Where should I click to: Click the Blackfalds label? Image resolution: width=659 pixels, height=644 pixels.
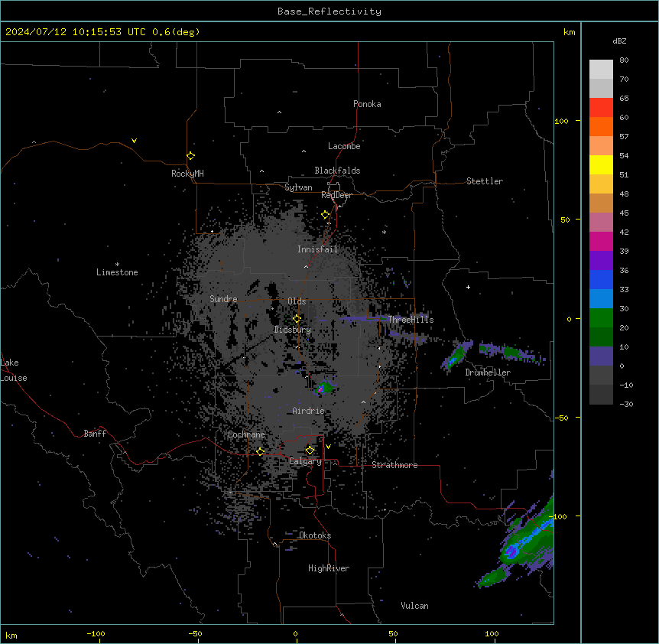coord(337,171)
